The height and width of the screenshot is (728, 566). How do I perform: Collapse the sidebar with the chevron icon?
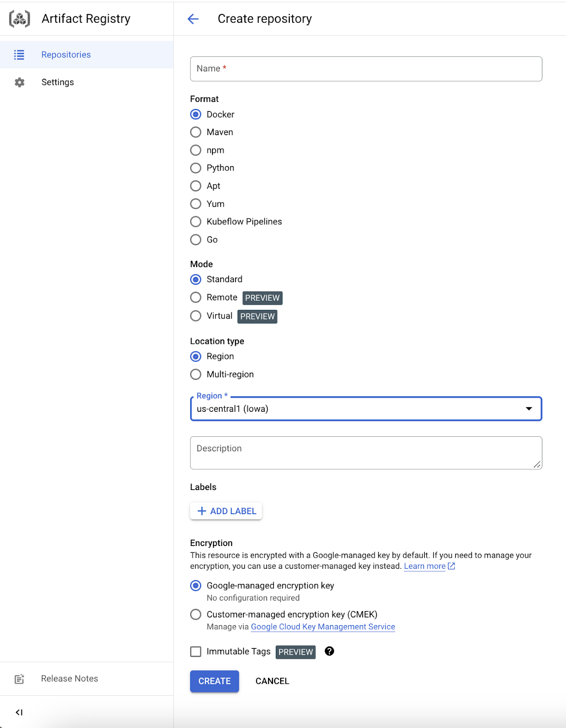click(19, 712)
